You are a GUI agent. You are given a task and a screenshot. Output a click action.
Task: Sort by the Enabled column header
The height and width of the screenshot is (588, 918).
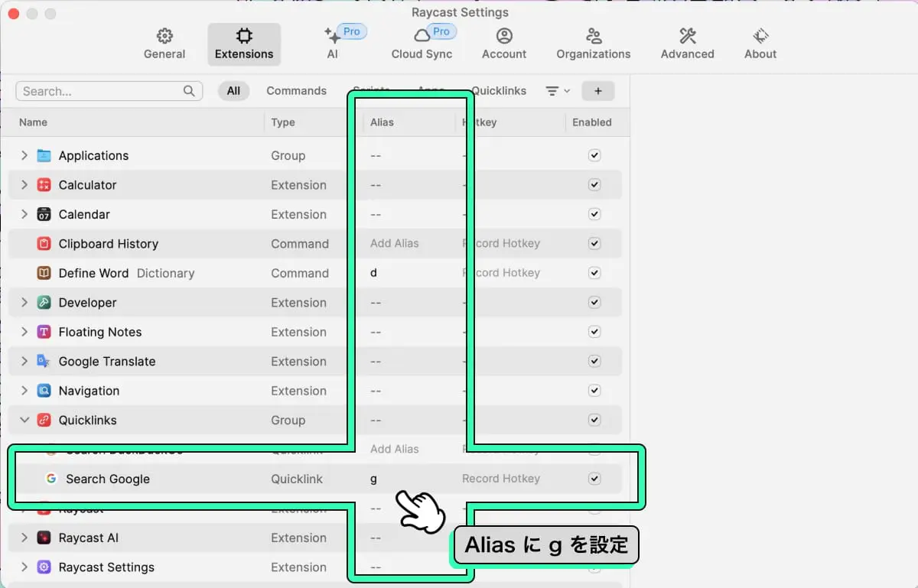point(592,122)
